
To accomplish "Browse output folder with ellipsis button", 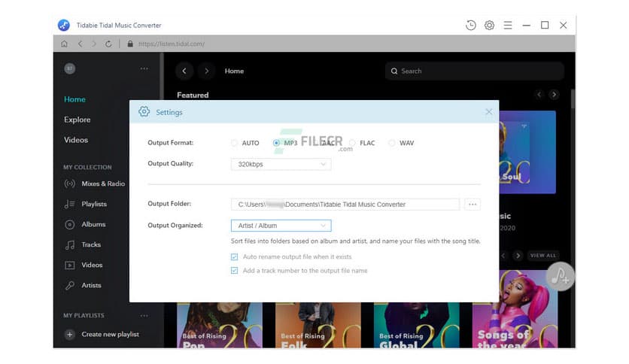I will click(x=473, y=205).
